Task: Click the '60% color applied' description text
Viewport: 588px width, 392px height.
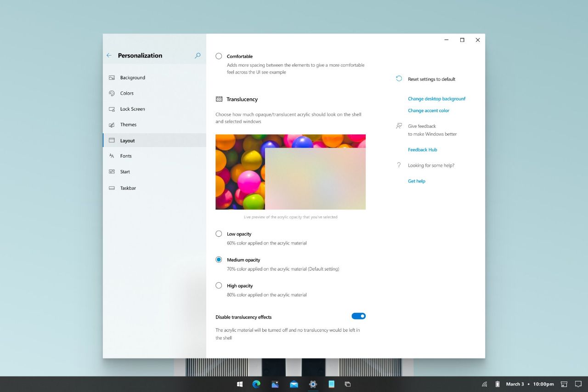Action: (266, 243)
